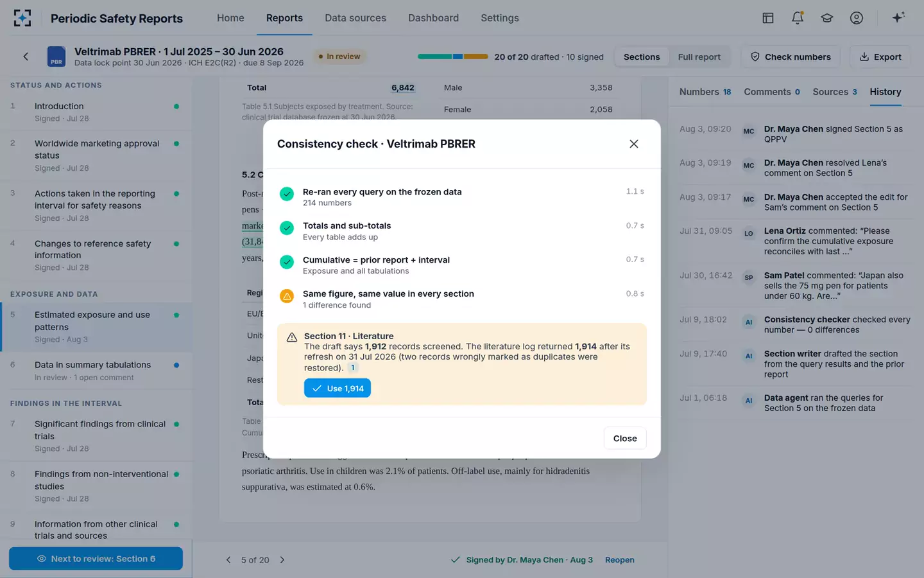Open the user profile icon
This screenshot has width=924, height=578.
point(857,18)
